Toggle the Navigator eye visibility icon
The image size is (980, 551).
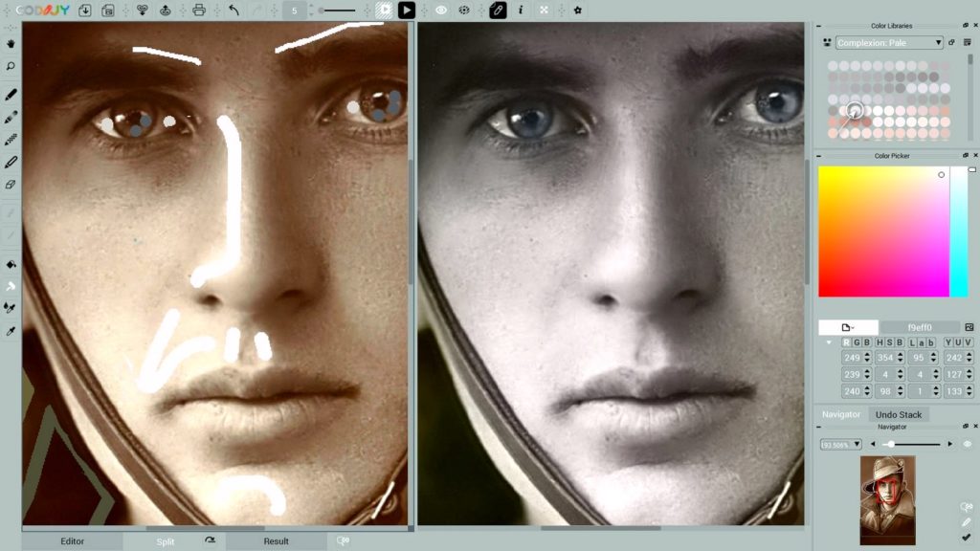[x=967, y=444]
